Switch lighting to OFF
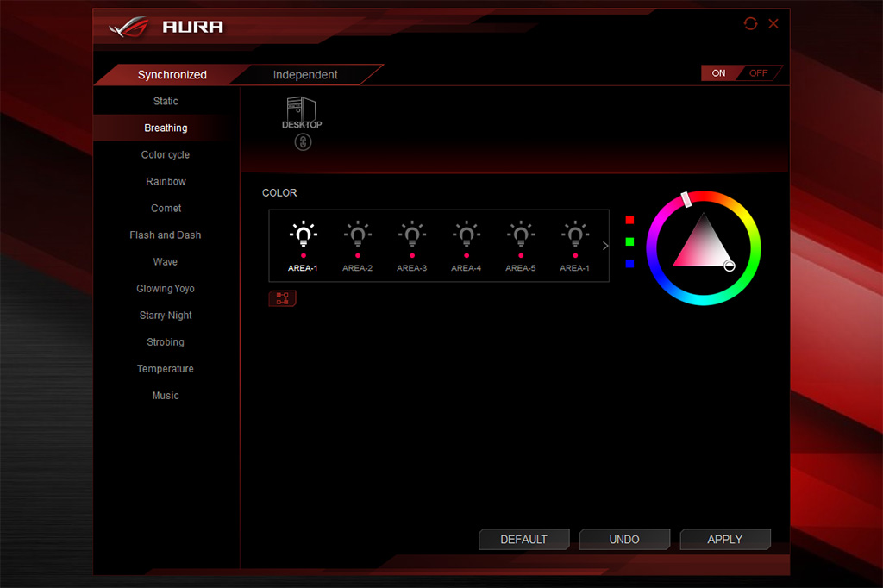This screenshot has width=883, height=588. (x=759, y=73)
